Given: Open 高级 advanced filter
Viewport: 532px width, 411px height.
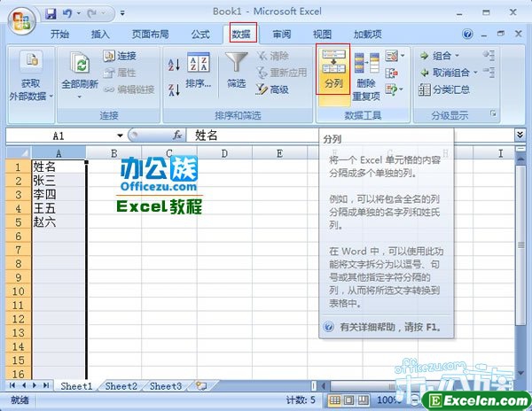Looking at the screenshot, I should coord(272,89).
